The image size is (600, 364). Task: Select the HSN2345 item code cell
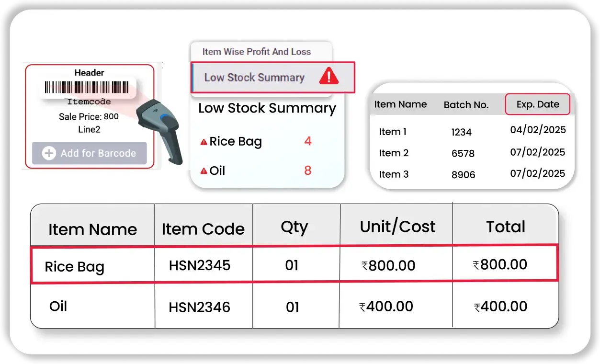[x=200, y=265]
